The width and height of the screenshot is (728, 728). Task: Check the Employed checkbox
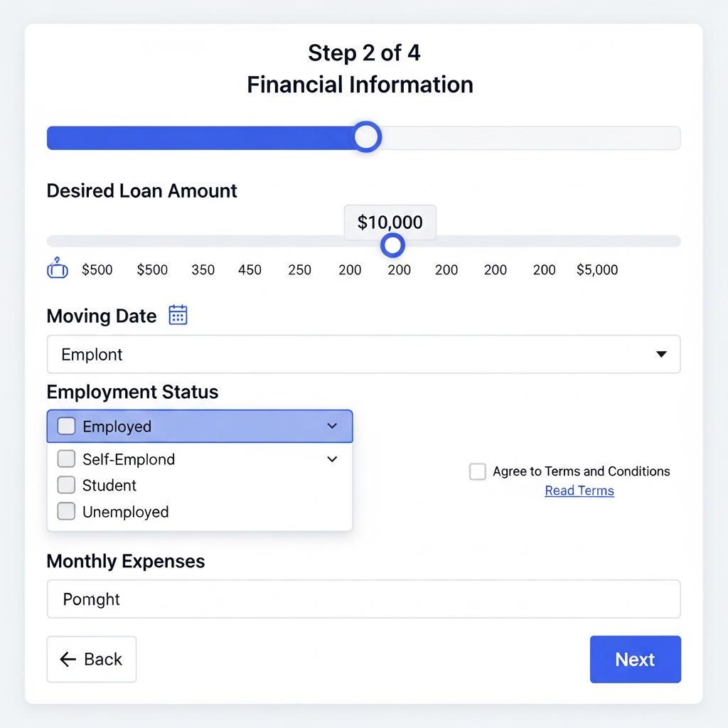click(x=66, y=426)
